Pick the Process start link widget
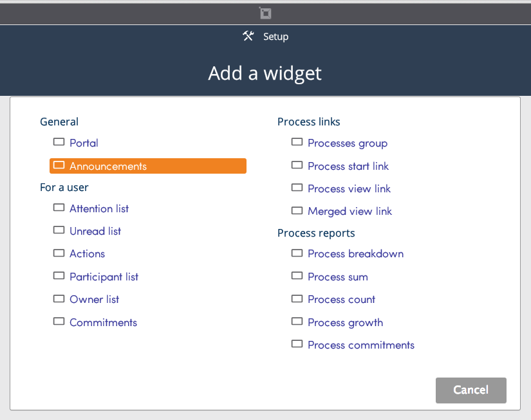 [x=348, y=166]
